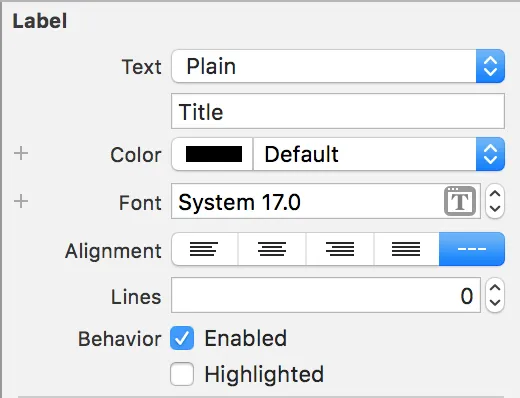
Task: Open the Color Default dropdown arrows
Action: (x=490, y=154)
